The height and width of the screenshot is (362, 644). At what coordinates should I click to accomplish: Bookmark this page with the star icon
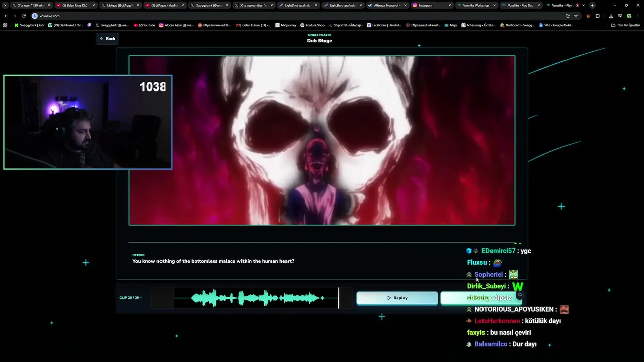[x=576, y=16]
